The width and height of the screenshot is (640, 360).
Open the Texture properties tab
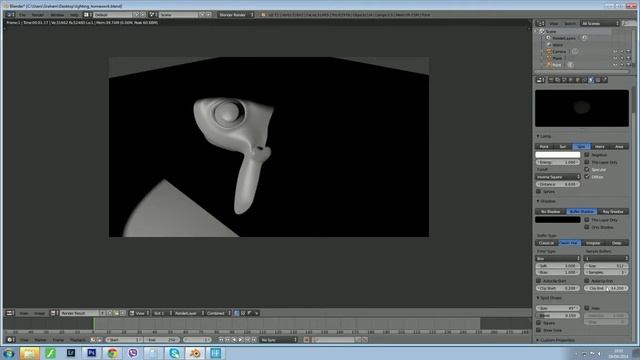pyautogui.click(x=598, y=80)
